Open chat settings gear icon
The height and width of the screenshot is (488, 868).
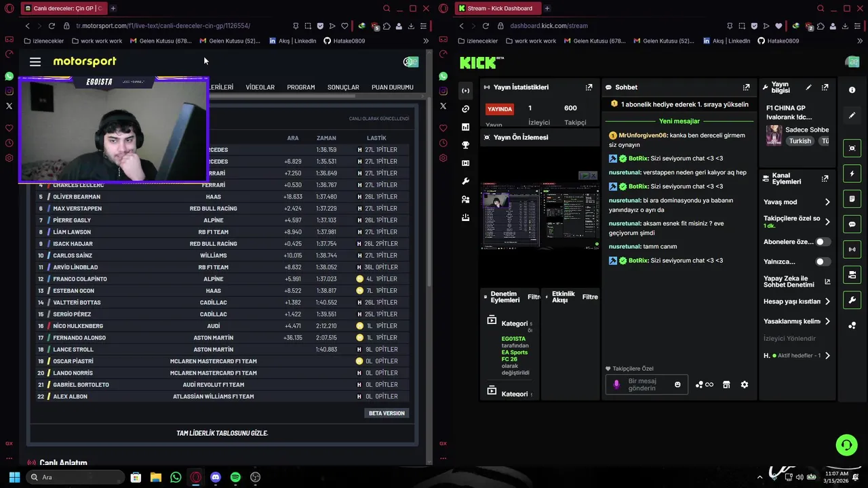click(x=745, y=385)
